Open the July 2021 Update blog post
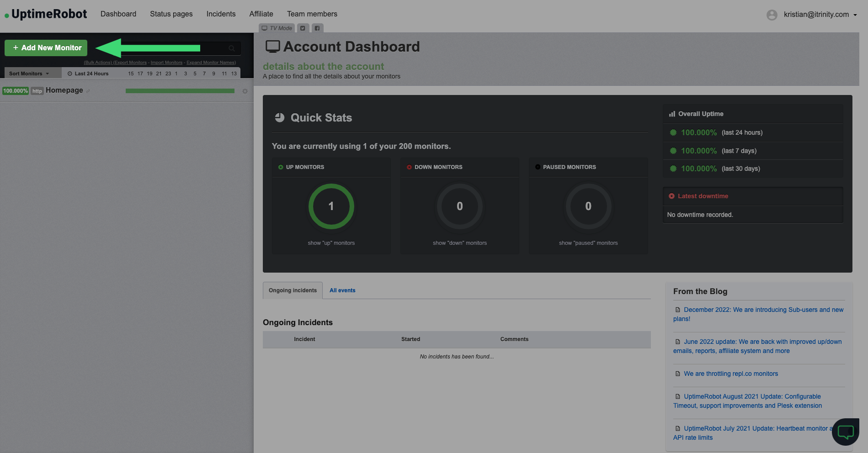 pyautogui.click(x=752, y=433)
